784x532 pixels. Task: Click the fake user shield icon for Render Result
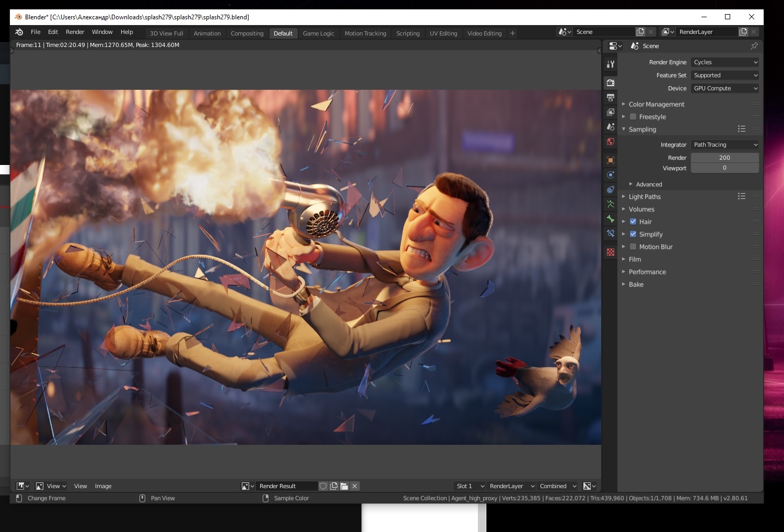[x=323, y=486]
